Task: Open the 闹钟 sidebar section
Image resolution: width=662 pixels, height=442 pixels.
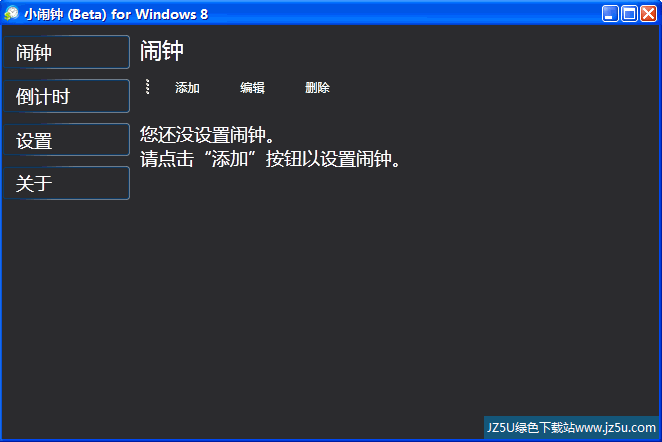Action: click(67, 52)
